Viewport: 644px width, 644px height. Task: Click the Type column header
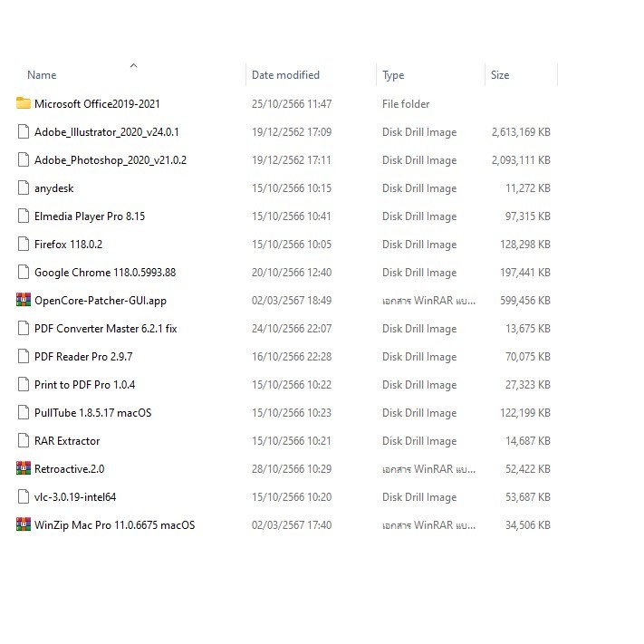point(393,75)
